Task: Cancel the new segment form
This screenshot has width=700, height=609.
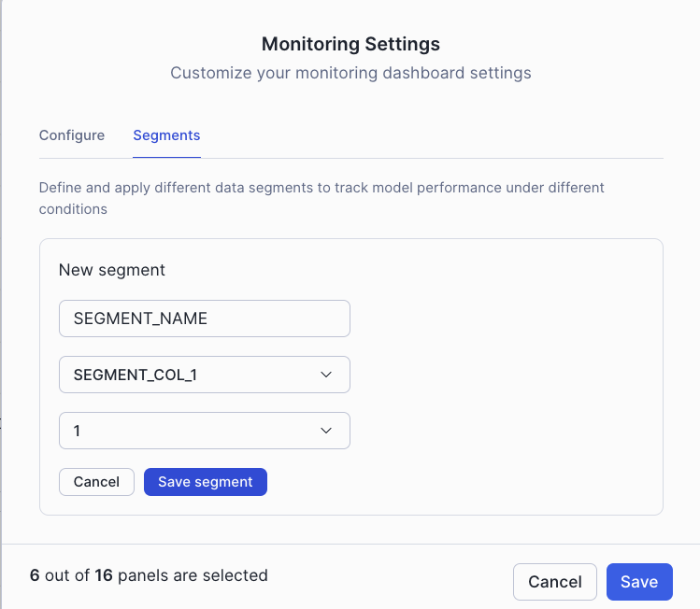Action: (96, 482)
